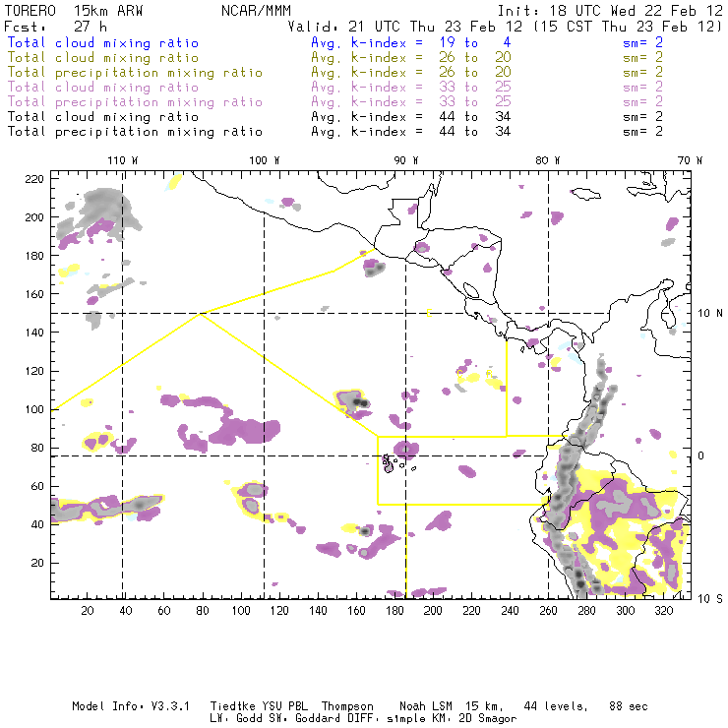The width and height of the screenshot is (728, 728).
Task: Select the "100" tick on the vertical axis
Action: click(x=34, y=409)
